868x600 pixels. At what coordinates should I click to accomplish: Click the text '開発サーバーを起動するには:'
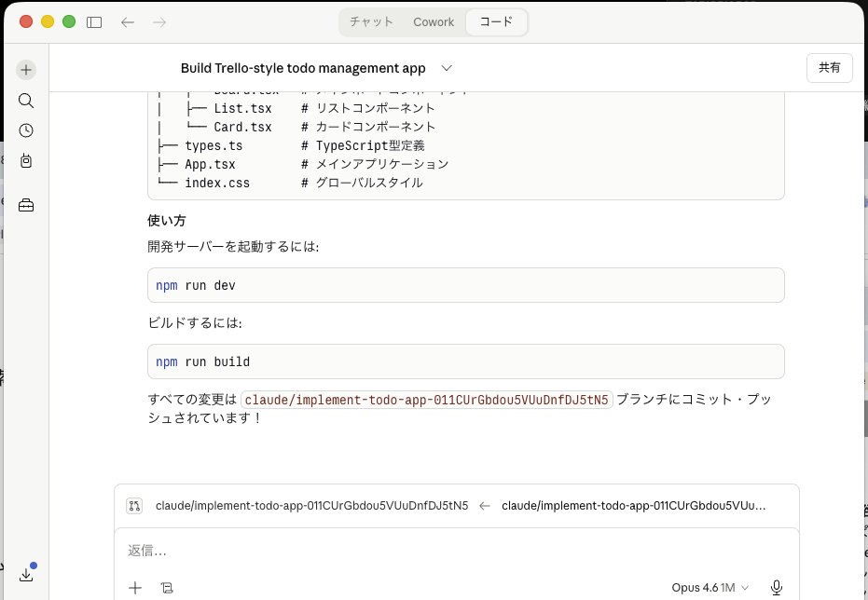(x=233, y=246)
